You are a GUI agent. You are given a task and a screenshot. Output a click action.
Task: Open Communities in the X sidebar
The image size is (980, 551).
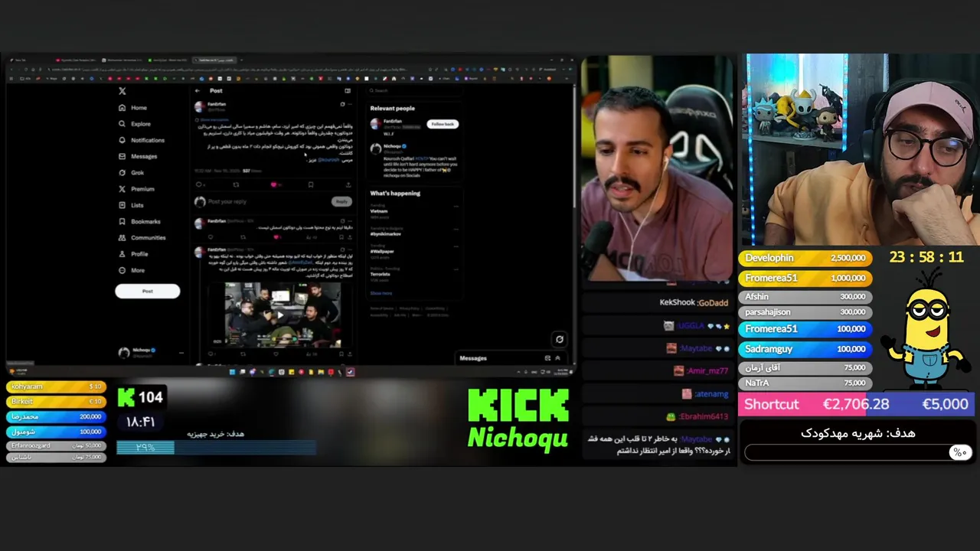tap(142, 237)
